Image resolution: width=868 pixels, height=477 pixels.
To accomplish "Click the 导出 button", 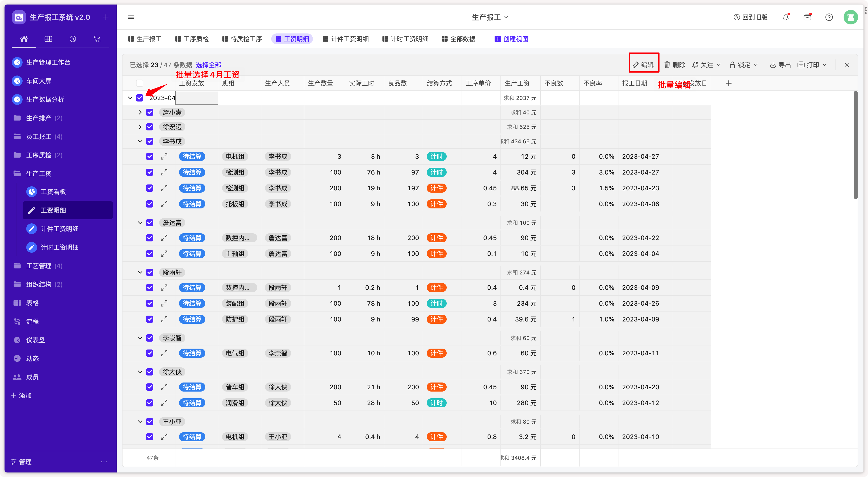I will [780, 65].
